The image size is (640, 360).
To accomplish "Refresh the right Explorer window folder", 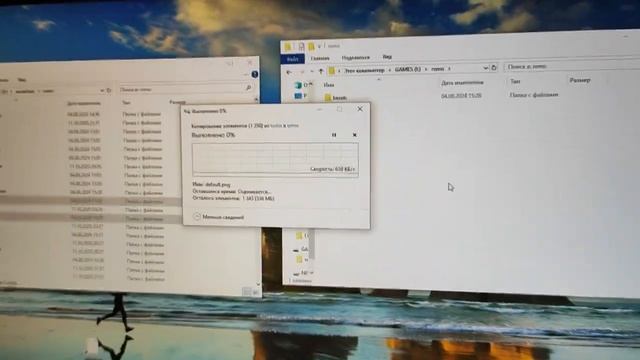I will tap(493, 68).
